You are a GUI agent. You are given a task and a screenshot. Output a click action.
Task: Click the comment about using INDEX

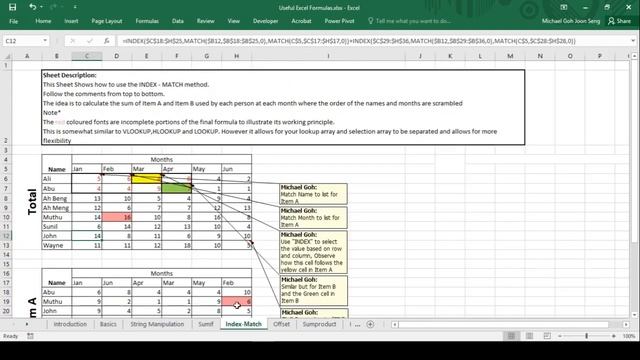point(313,252)
